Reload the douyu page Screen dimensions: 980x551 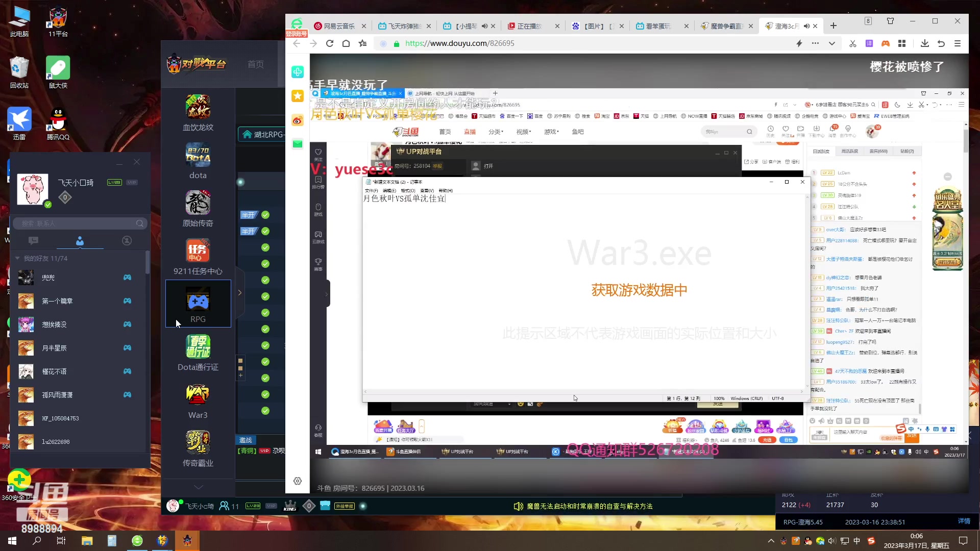[330, 43]
